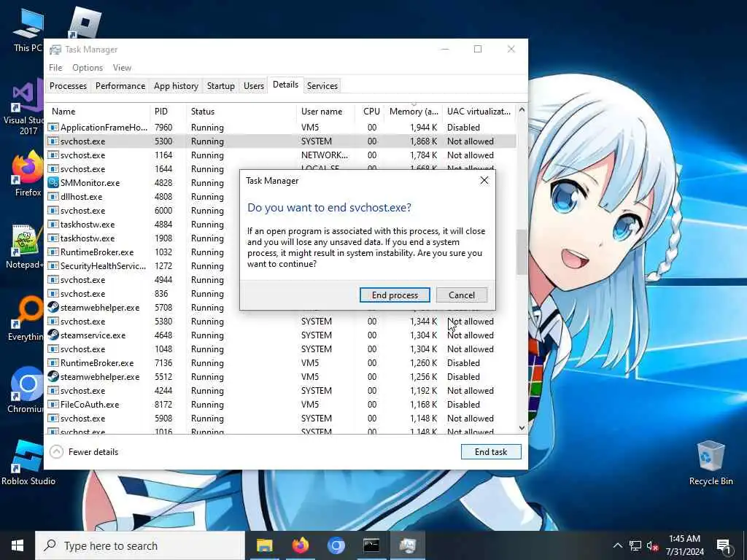This screenshot has height=560, width=747.
Task: Select the ApplicationFrameHost process row icon
Action: tap(53, 127)
